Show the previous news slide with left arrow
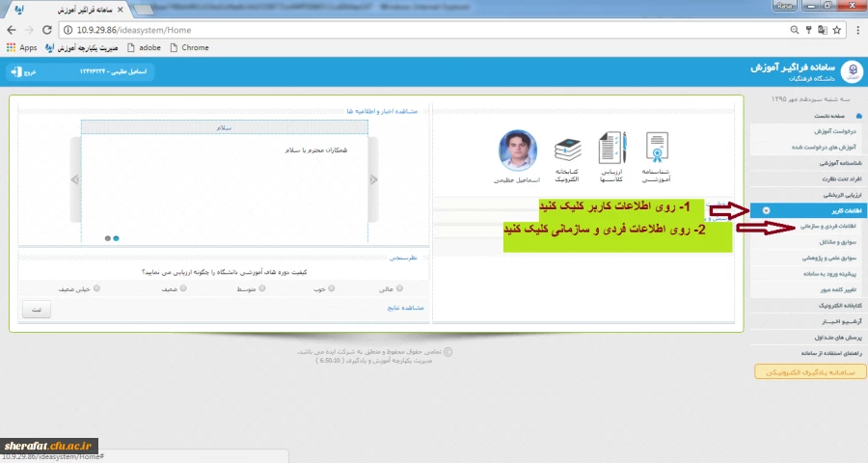 (x=73, y=179)
